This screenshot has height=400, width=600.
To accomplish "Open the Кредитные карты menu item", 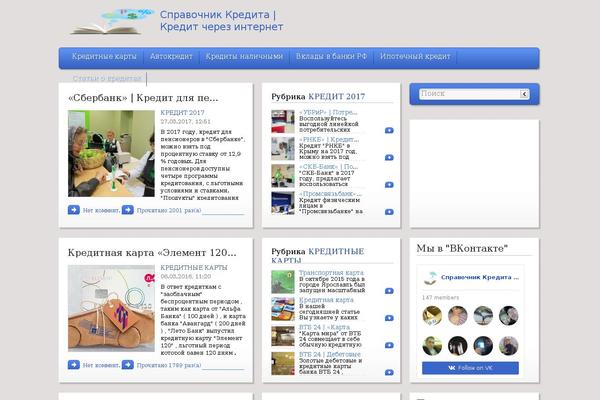I will click(104, 56).
